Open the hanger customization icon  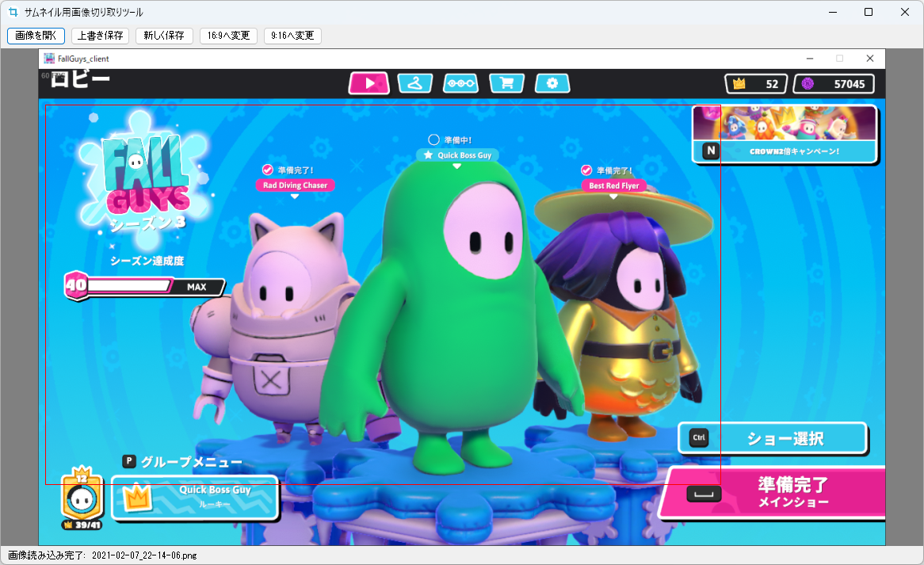click(415, 83)
